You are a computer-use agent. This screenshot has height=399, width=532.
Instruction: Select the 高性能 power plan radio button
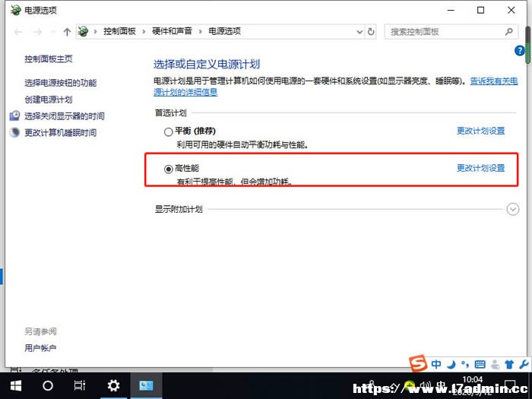click(168, 169)
